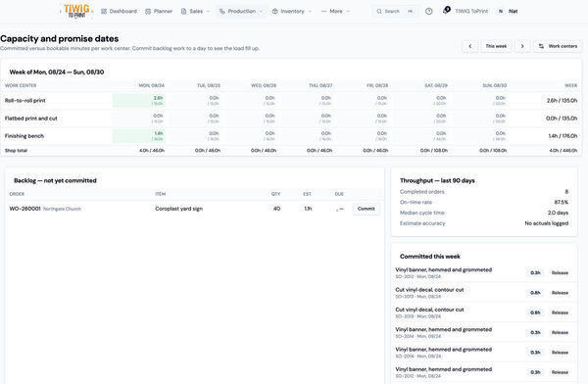The height and width of the screenshot is (384, 588).
Task: Click the Northgate Church customer name
Action: 63,209
